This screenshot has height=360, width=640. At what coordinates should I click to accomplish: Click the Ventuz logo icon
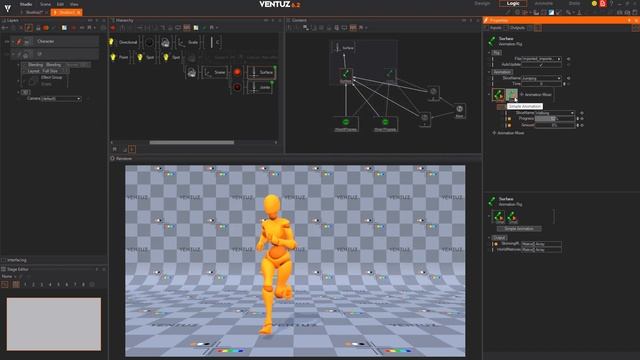(x=7, y=8)
